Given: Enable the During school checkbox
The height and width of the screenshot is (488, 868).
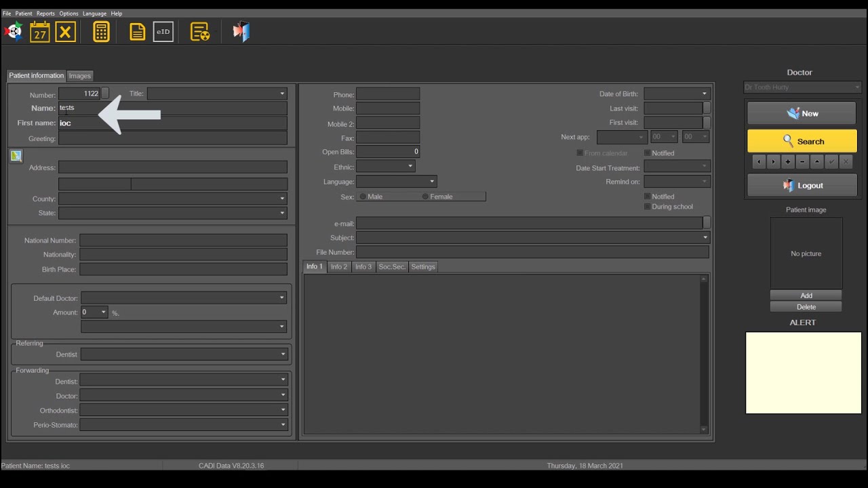Looking at the screenshot, I should [x=647, y=207].
